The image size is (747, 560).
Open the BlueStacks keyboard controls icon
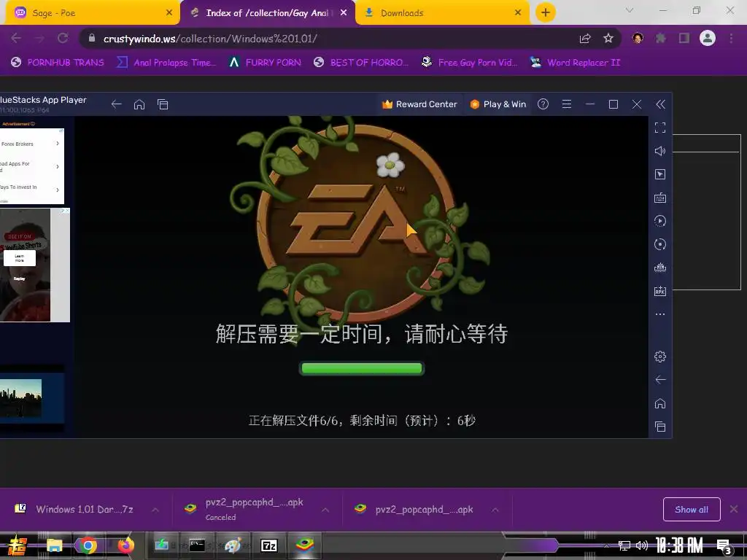659,198
